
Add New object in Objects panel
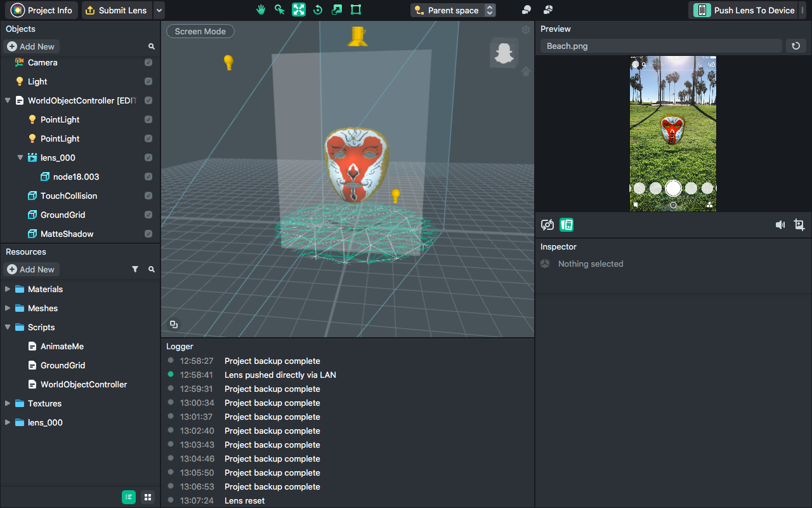coord(30,46)
